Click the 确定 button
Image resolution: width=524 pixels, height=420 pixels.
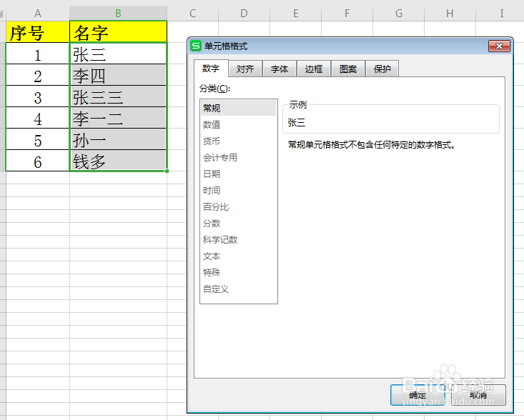click(x=417, y=395)
